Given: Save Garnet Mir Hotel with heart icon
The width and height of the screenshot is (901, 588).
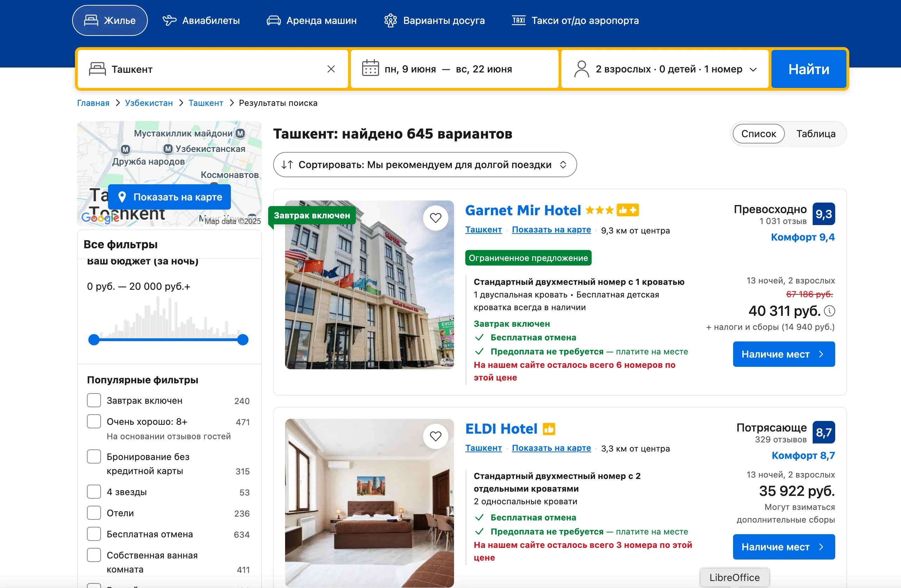Looking at the screenshot, I should [435, 218].
